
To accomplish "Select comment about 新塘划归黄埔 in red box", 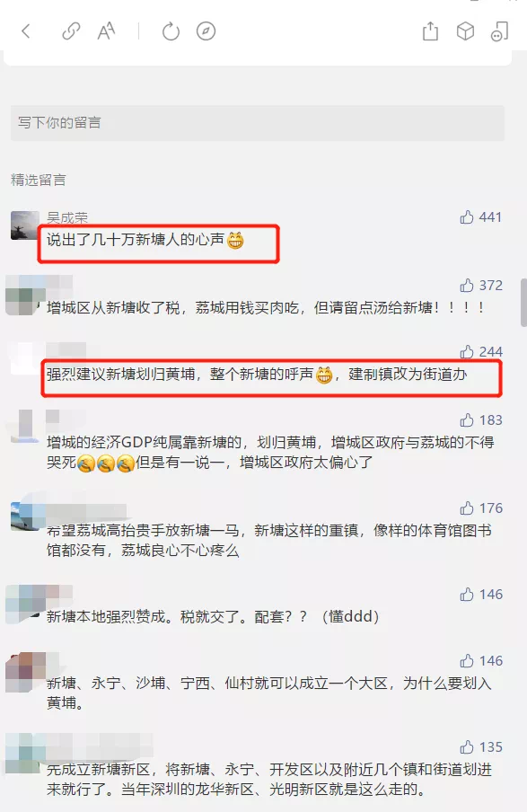I will pyautogui.click(x=258, y=374).
